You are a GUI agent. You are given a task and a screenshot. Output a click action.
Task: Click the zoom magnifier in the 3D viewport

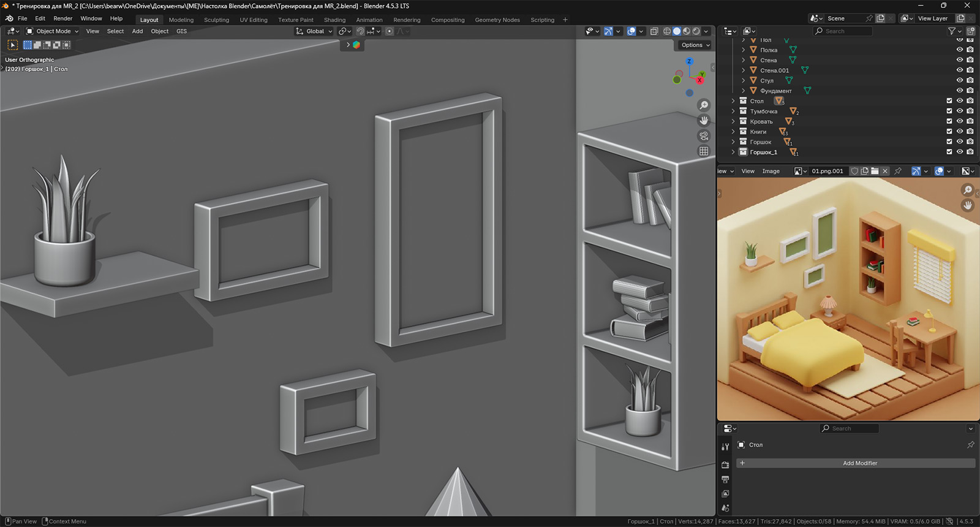[x=704, y=105]
